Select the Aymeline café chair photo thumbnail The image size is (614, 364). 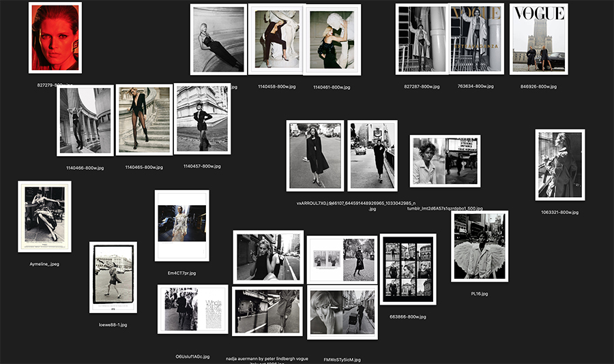click(44, 217)
